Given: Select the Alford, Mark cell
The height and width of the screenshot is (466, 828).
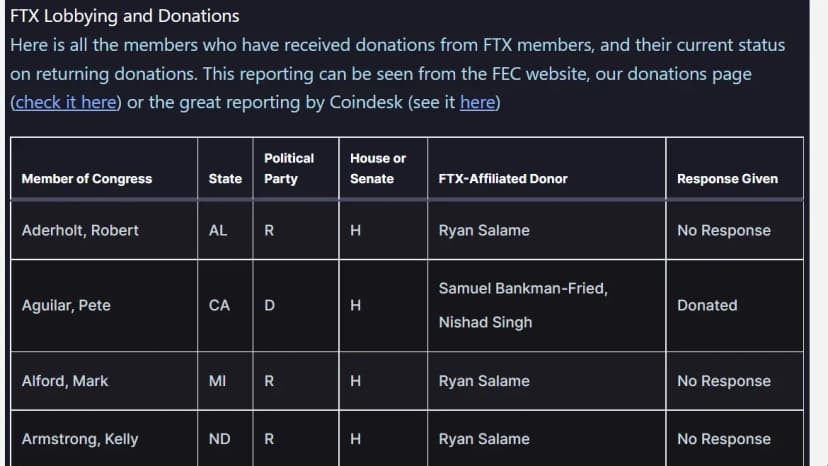Looking at the screenshot, I should pos(65,381).
